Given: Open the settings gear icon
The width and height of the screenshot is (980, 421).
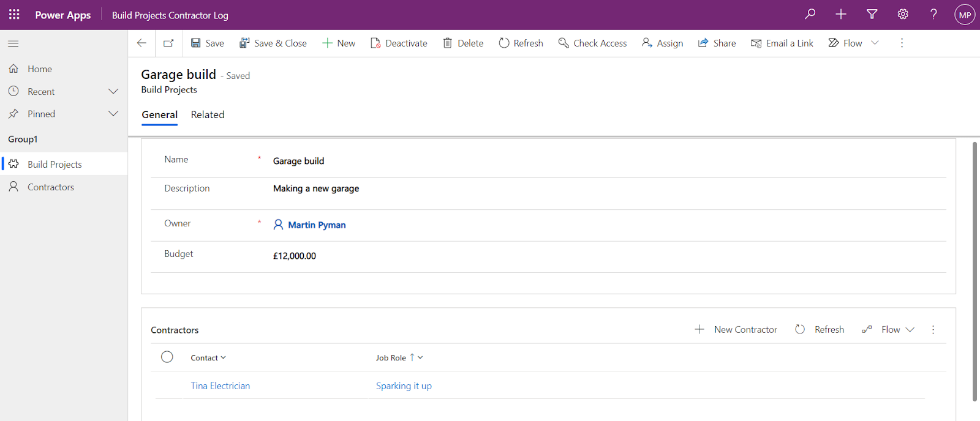Looking at the screenshot, I should (903, 14).
